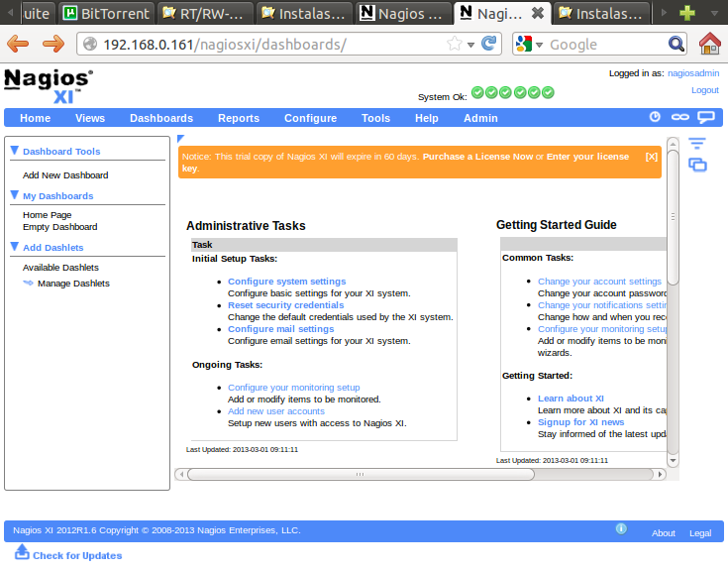Dismiss the trial notice with [X]
This screenshot has width=728, height=571.
pyautogui.click(x=651, y=157)
